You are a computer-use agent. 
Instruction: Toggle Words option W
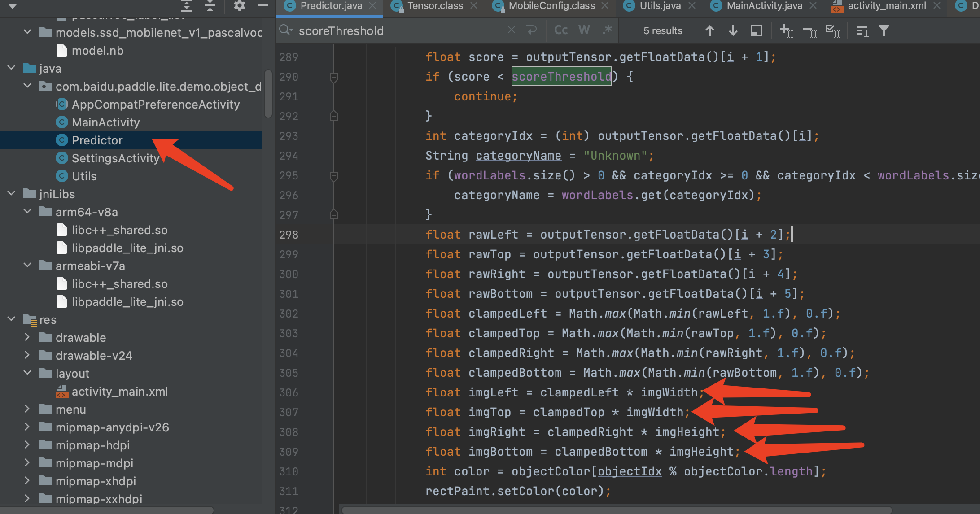[x=584, y=30]
